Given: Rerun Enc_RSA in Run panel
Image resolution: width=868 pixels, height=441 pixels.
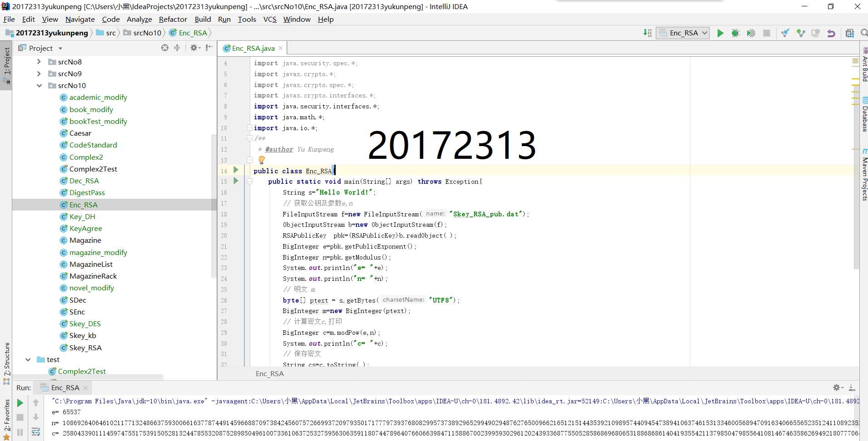Looking at the screenshot, I should [x=20, y=403].
